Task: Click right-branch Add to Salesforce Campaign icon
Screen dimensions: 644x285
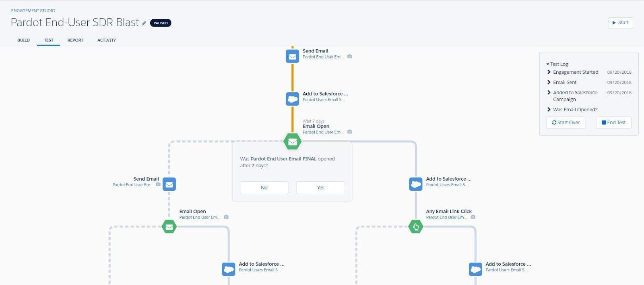Action: [x=416, y=184]
